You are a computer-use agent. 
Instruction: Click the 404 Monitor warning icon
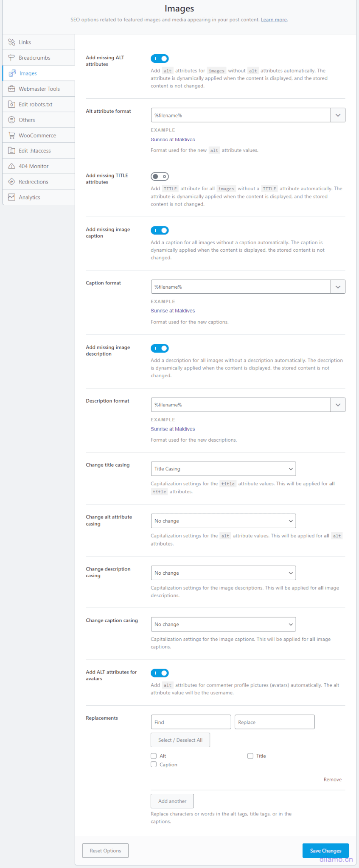pos(11,166)
